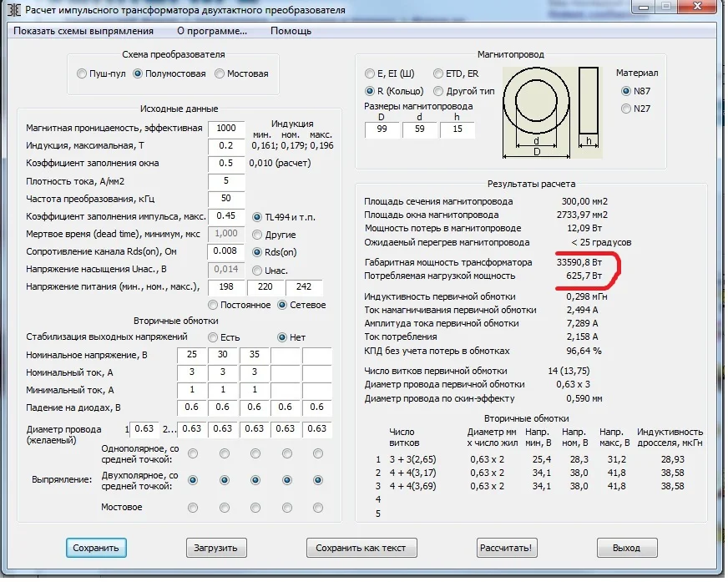
Task: Open the О программе... menu
Action: 212,31
